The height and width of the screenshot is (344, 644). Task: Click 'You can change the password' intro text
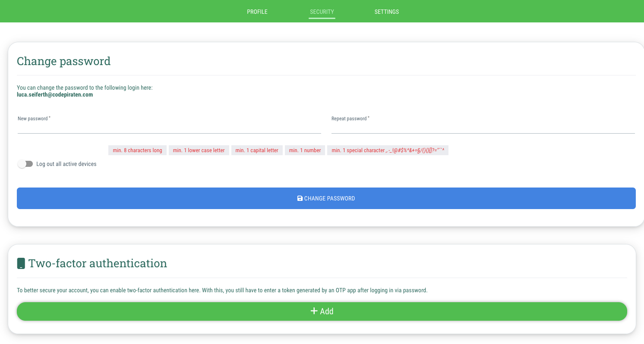(x=85, y=88)
